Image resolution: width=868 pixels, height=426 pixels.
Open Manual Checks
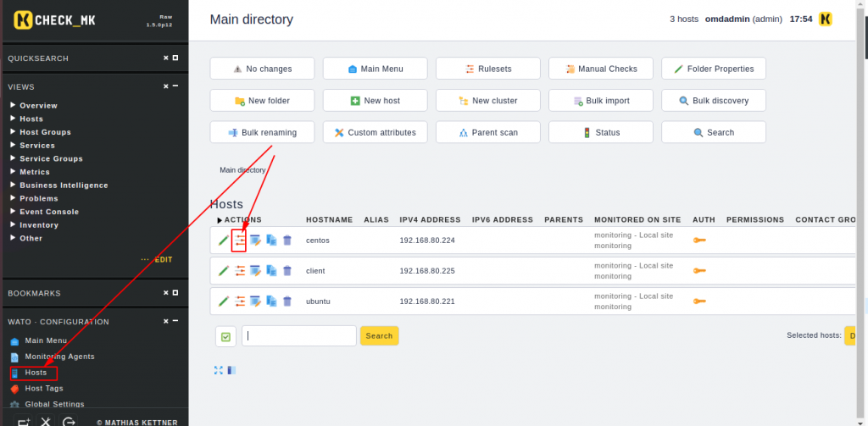(601, 69)
